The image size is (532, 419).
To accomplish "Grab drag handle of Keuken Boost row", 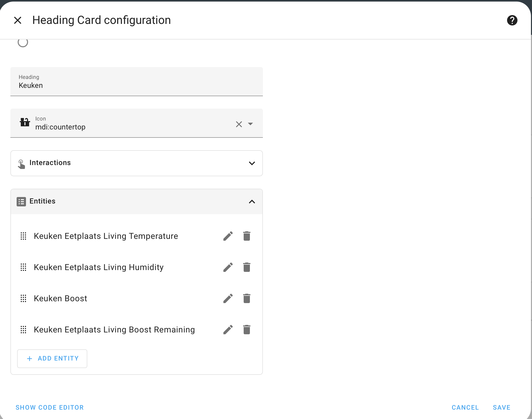I will click(23, 298).
